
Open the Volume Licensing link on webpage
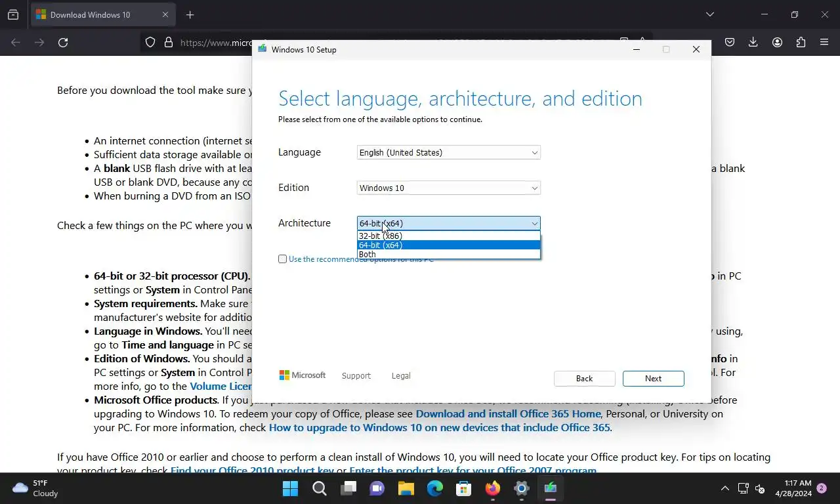(220, 387)
